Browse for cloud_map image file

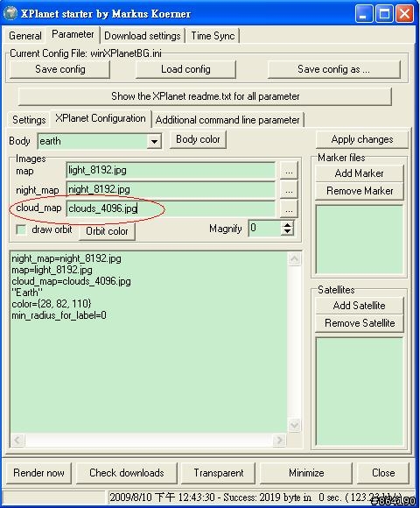(289, 209)
